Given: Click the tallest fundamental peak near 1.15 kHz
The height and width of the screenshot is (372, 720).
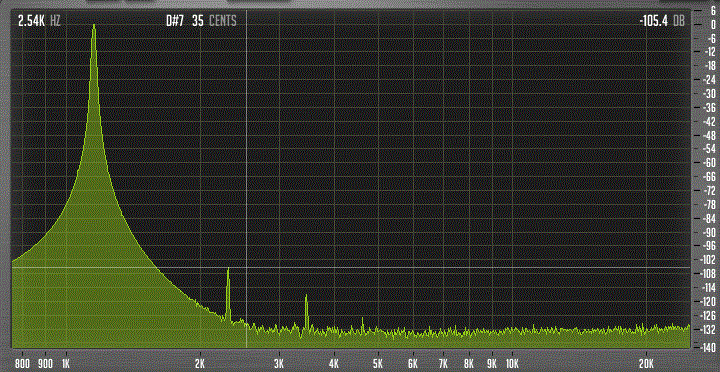Looking at the screenshot, I should click(94, 28).
